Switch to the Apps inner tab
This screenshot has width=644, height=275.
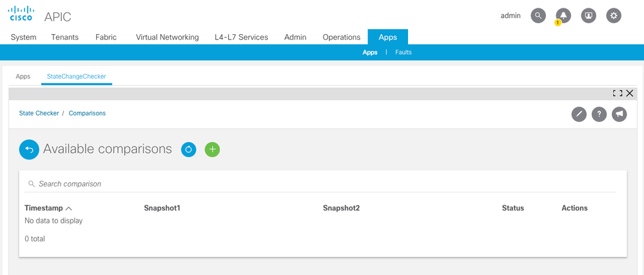(x=23, y=76)
